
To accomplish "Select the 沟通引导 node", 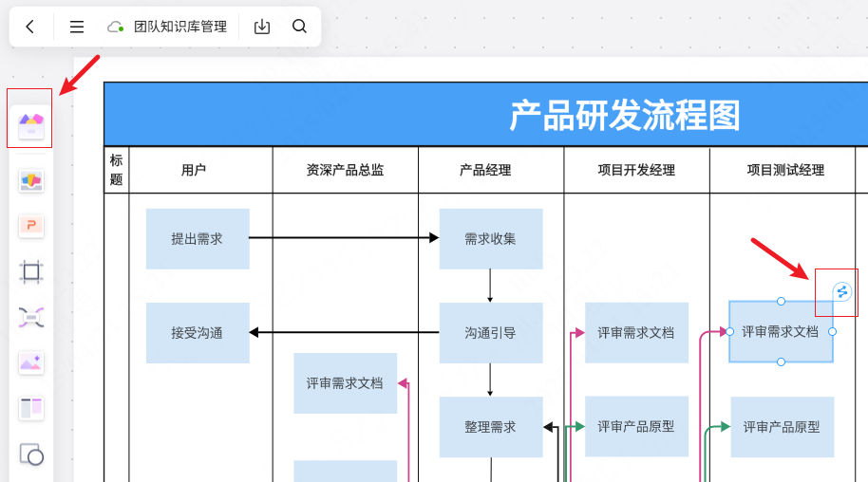I will pyautogui.click(x=491, y=333).
